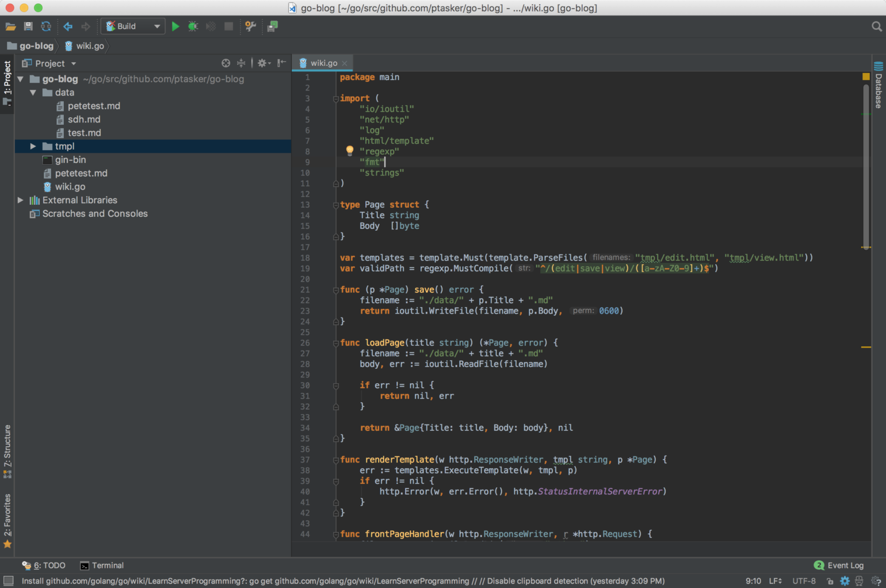Screen dimensions: 886x588
Task: Click the Scroll from Source target icon
Action: (x=226, y=63)
